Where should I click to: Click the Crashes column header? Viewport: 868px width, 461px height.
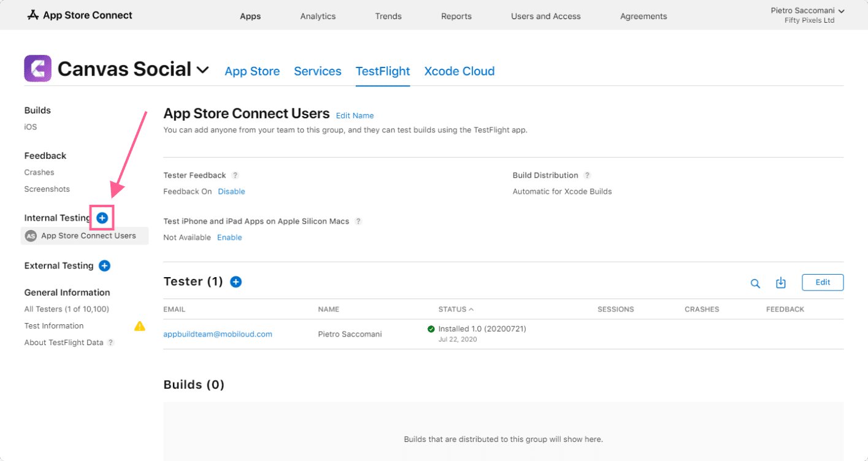point(702,309)
